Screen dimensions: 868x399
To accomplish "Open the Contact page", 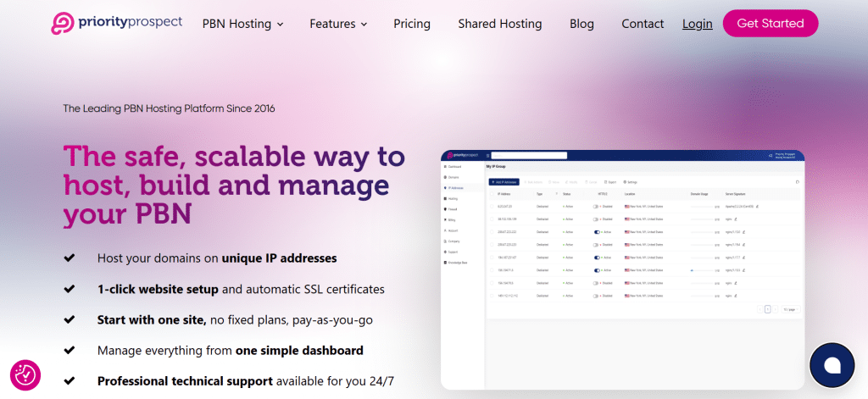I will [643, 24].
